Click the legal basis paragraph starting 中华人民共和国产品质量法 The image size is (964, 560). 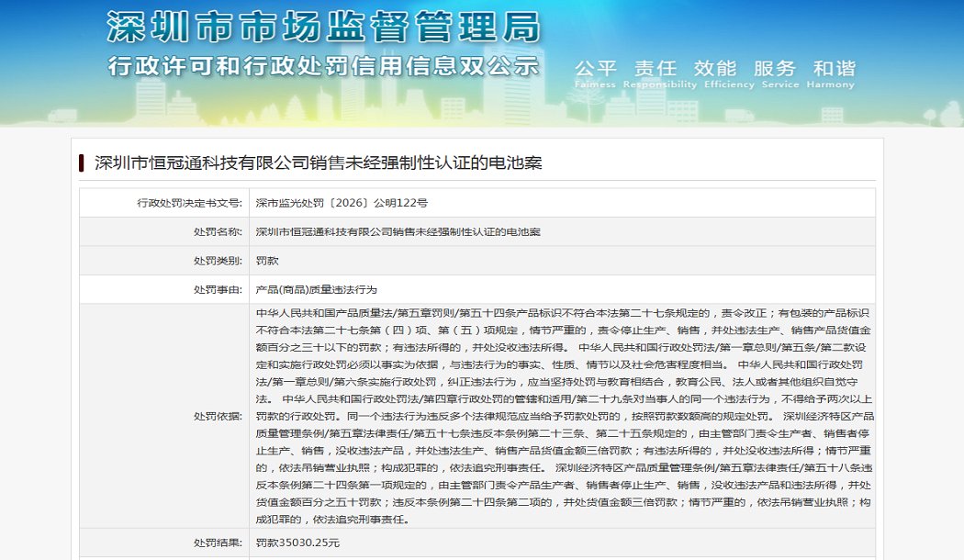click(564, 416)
